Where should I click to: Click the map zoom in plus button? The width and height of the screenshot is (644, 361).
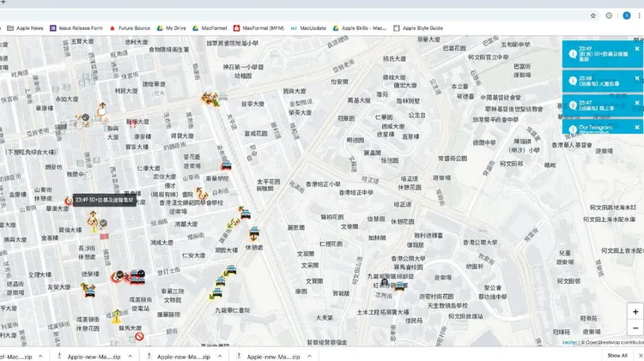click(x=635, y=312)
